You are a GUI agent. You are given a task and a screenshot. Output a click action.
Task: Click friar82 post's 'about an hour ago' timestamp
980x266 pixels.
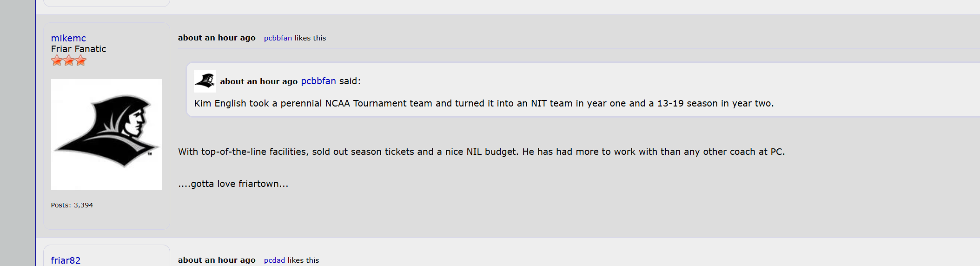point(217,260)
